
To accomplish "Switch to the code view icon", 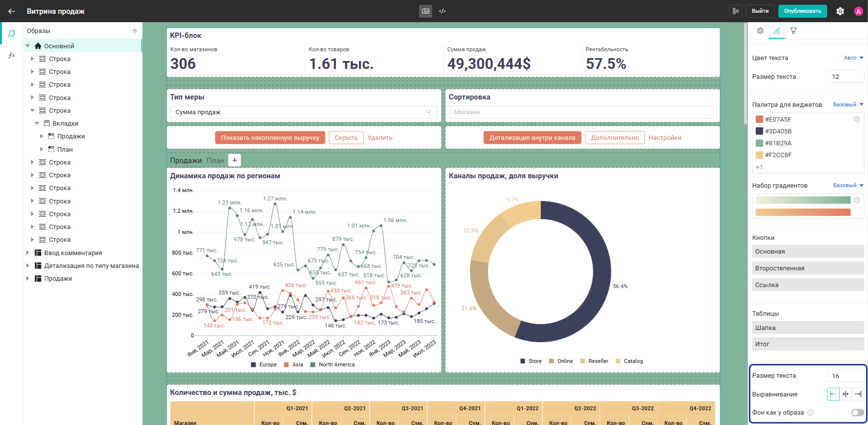I will (x=443, y=11).
